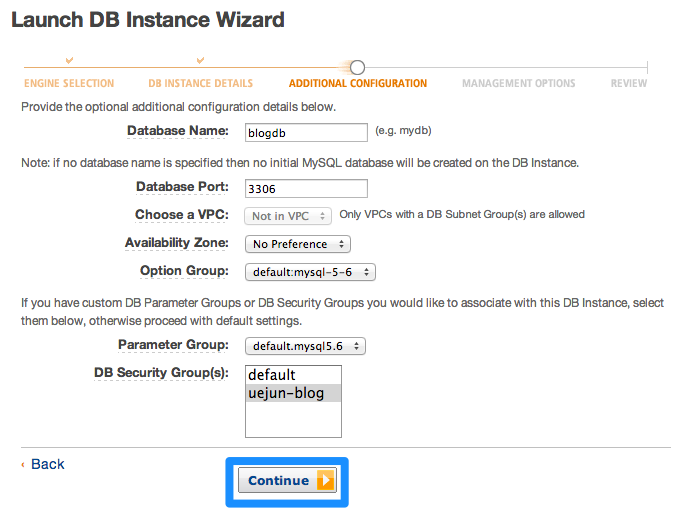This screenshot has height=520, width=690.
Task: Click the orange arrow icon on Continue
Action: (325, 481)
